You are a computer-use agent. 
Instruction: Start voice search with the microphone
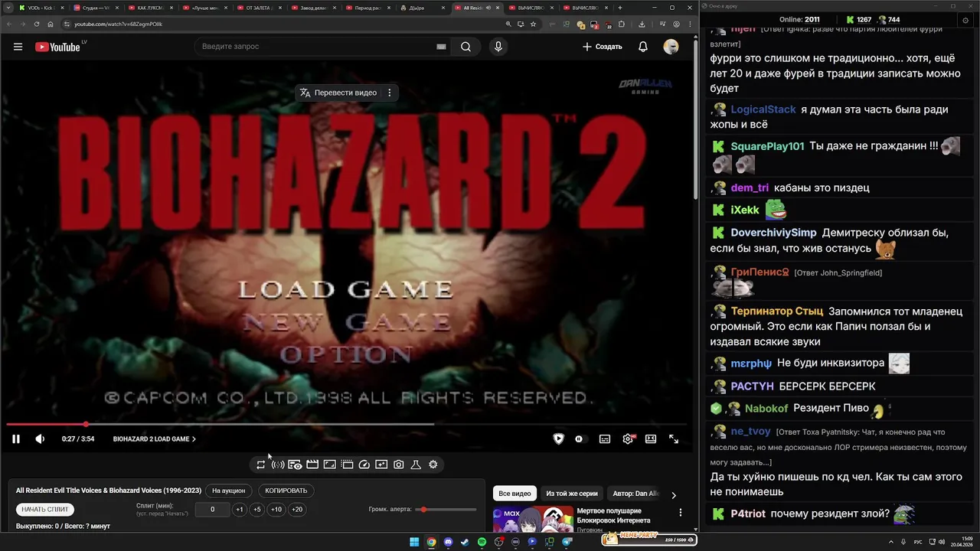click(498, 47)
